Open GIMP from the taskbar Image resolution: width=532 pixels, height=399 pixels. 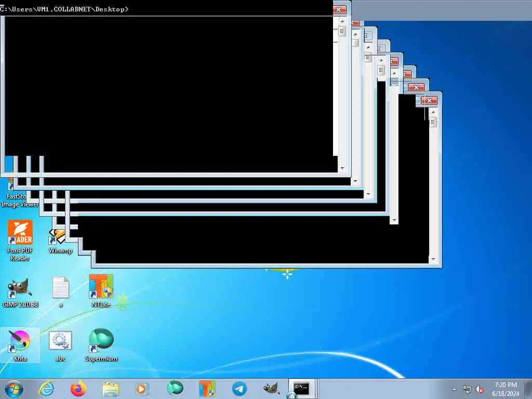[x=271, y=388]
